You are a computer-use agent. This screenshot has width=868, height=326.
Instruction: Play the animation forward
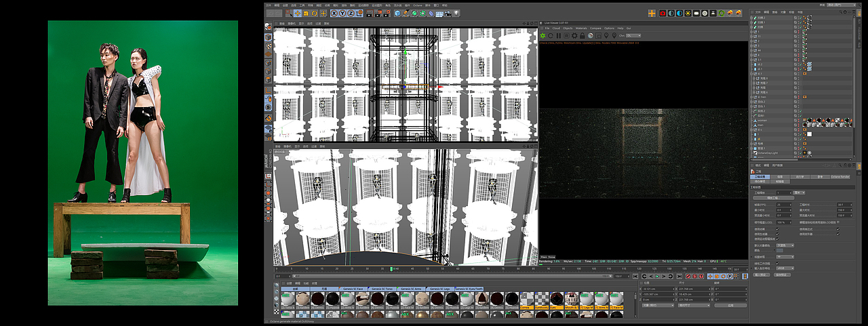[657, 277]
